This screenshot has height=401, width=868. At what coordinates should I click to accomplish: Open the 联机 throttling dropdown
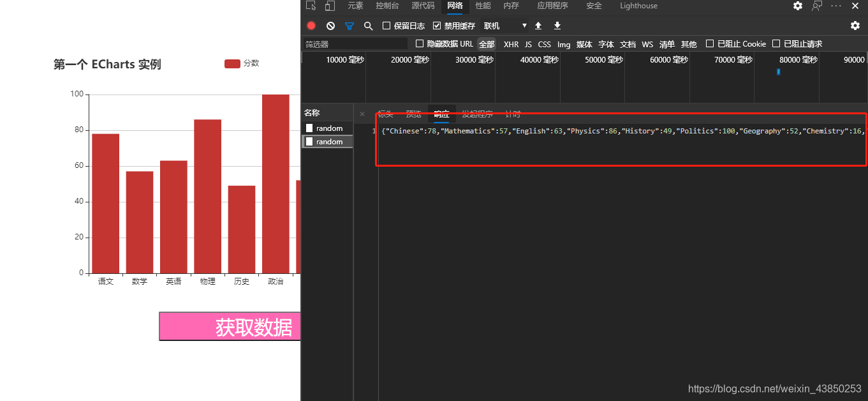(x=505, y=26)
